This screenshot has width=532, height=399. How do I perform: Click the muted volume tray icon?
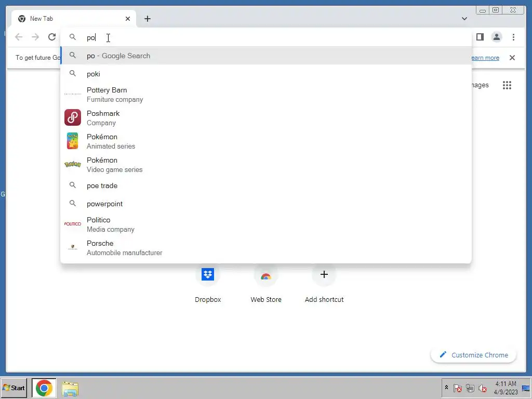point(482,388)
